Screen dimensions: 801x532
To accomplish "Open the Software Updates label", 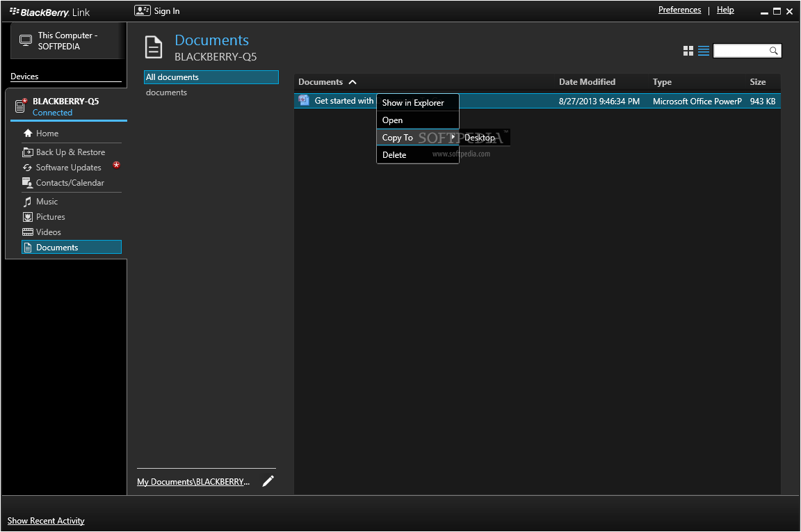I will point(68,168).
